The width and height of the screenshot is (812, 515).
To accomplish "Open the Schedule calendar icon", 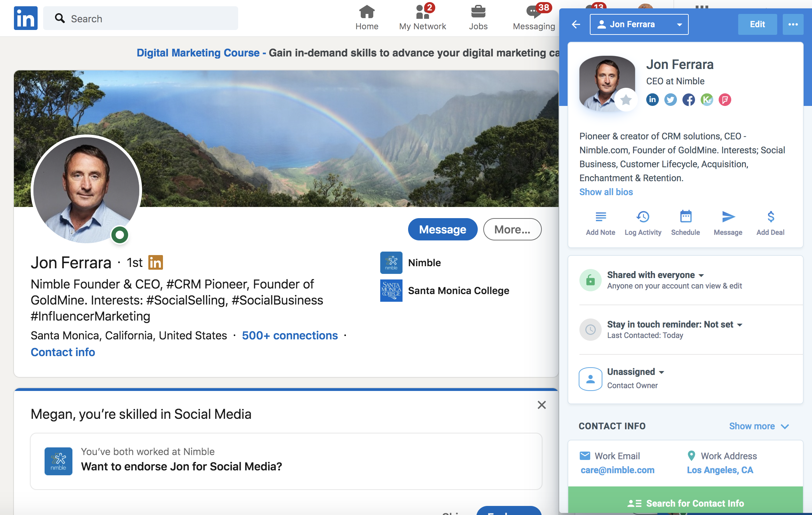I will 686,217.
